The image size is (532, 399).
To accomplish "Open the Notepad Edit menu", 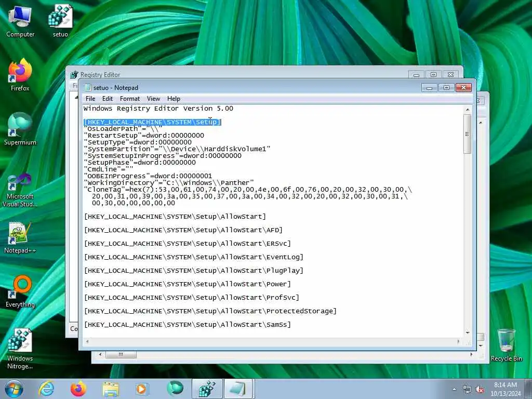I will click(x=107, y=99).
